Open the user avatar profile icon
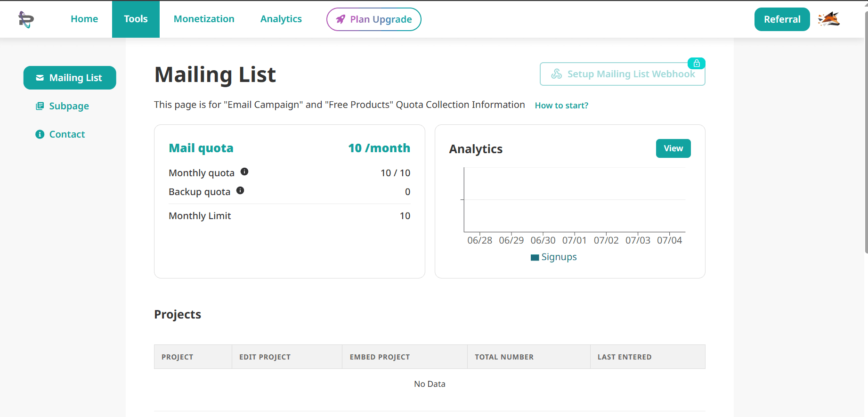This screenshot has width=868, height=417. click(x=828, y=19)
